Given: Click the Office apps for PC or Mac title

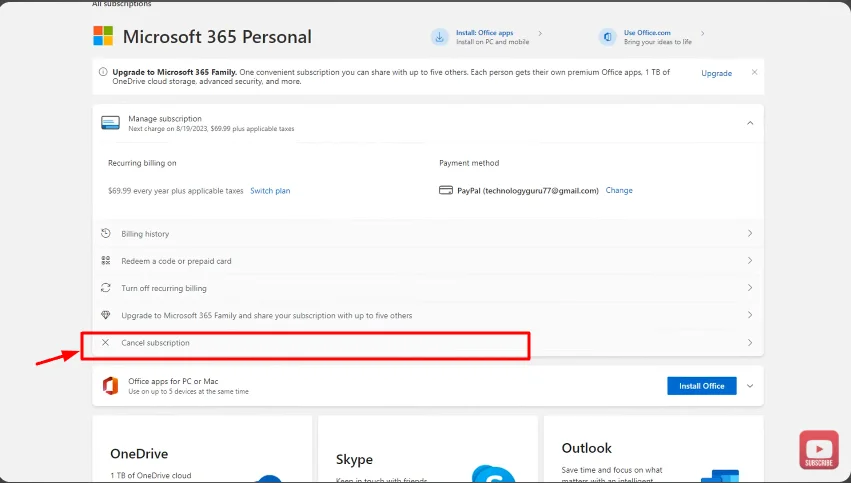Looking at the screenshot, I should click(x=173, y=381).
